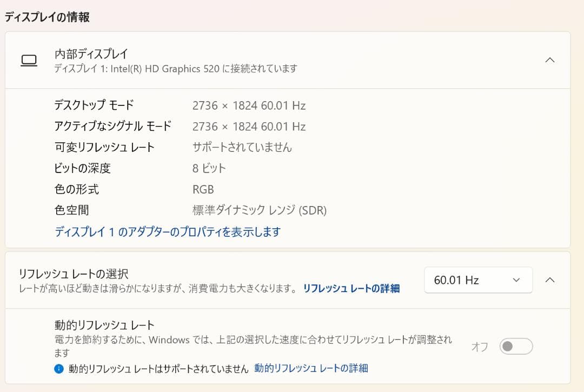Click the RGB color format value
584x392 pixels.
(x=203, y=189)
